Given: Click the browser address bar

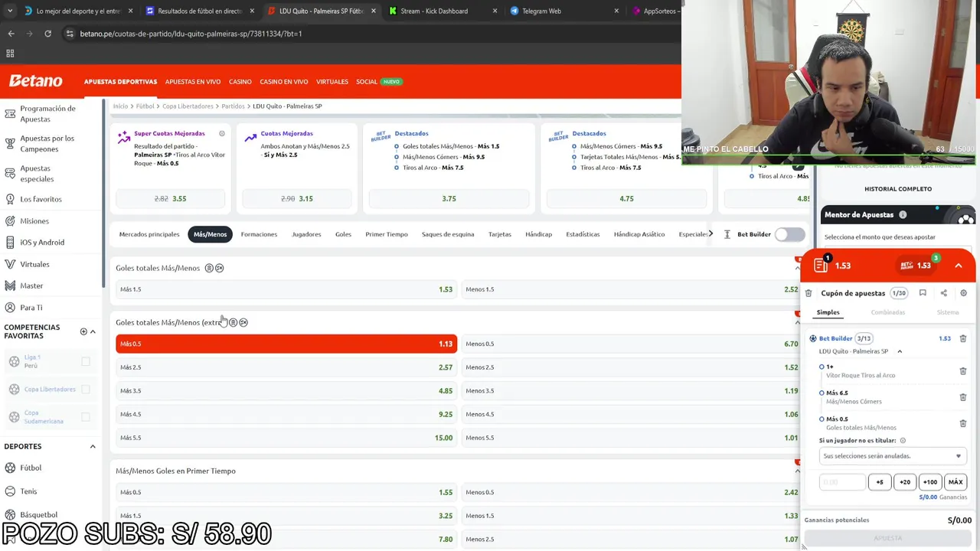Looking at the screenshot, I should click(367, 34).
